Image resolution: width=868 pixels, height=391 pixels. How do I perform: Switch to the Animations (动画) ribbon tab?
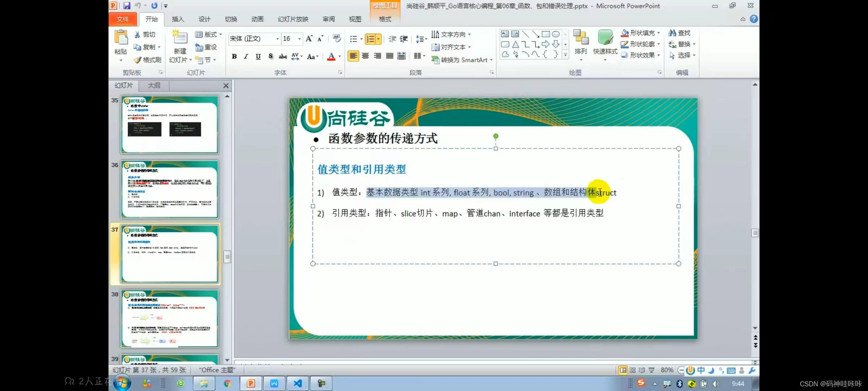pyautogui.click(x=257, y=19)
